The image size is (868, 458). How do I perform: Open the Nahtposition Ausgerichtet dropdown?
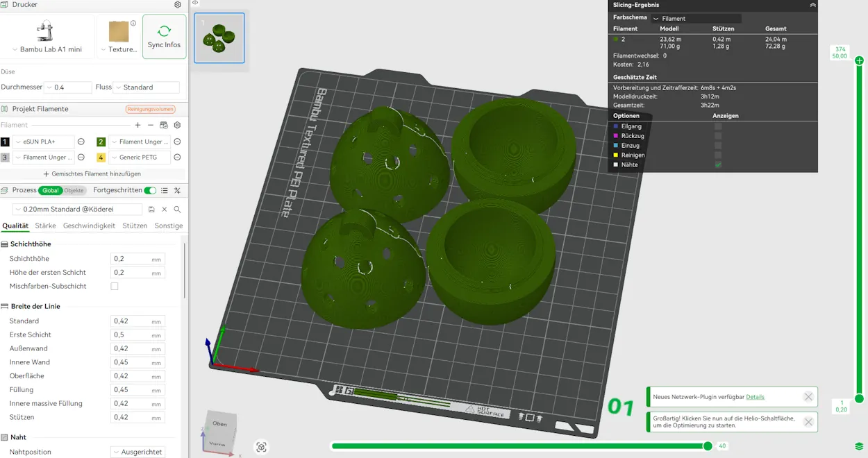[138, 452]
